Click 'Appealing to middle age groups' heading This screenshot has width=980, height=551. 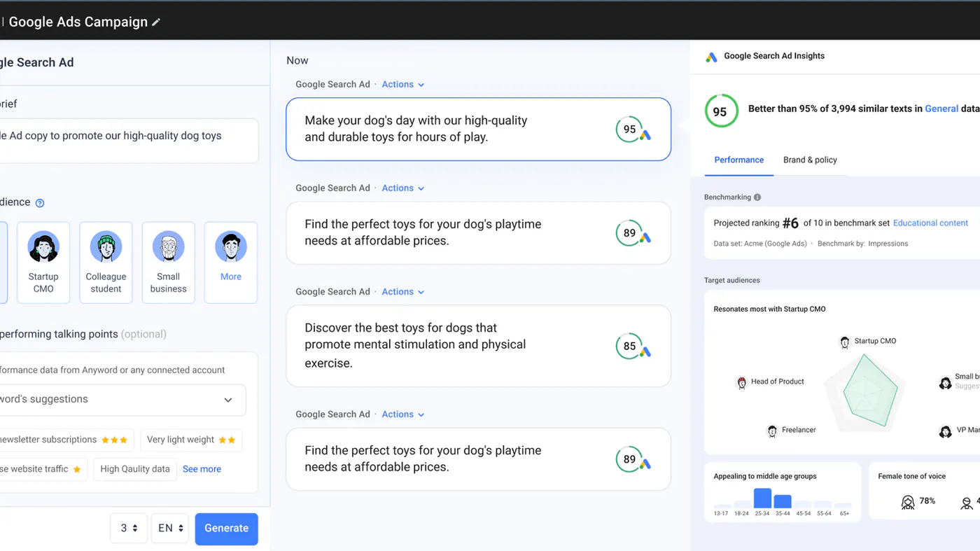pyautogui.click(x=765, y=476)
